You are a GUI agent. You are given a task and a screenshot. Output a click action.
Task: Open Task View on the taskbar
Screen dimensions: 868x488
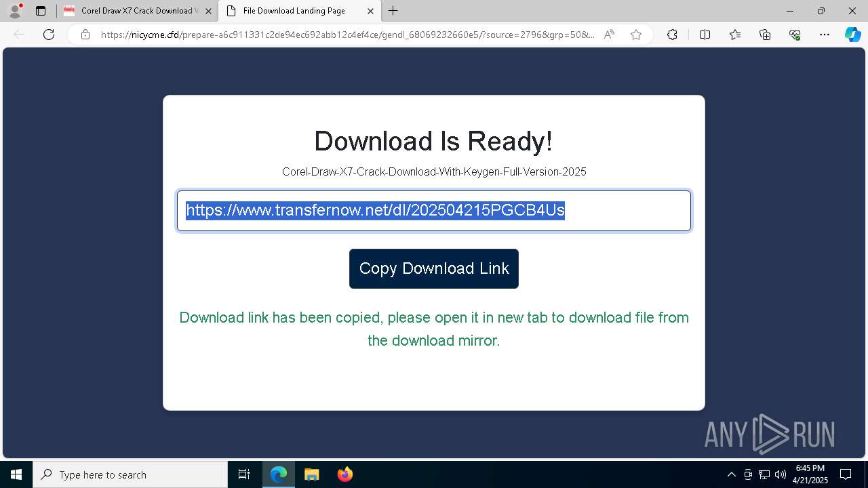pos(244,474)
